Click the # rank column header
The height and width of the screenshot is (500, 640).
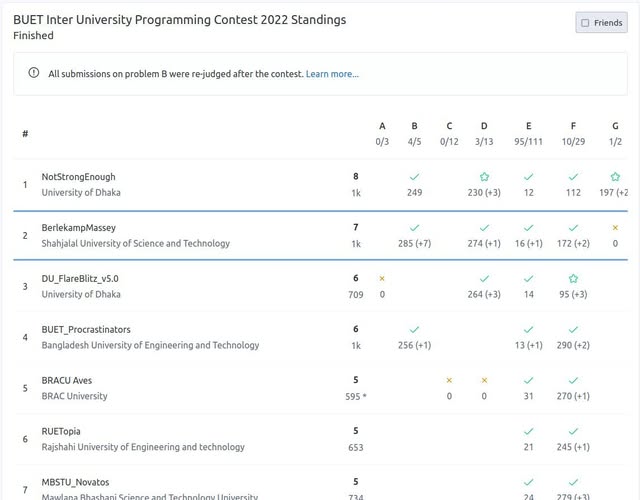(25, 133)
